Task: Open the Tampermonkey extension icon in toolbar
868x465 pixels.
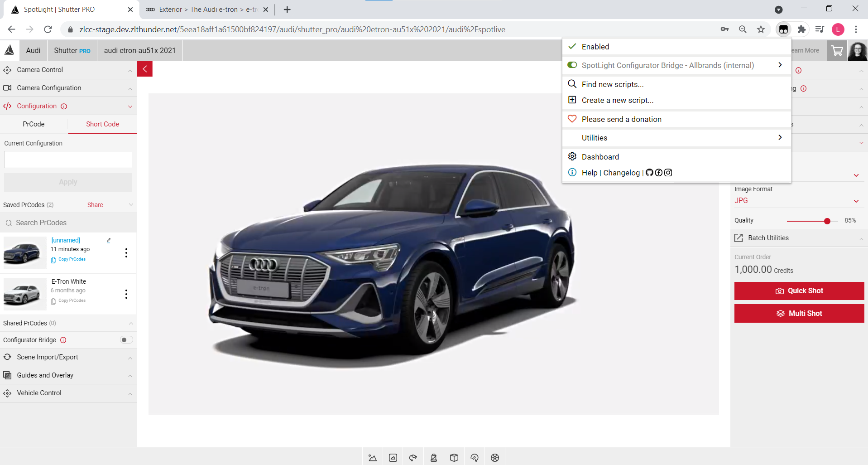Action: (783, 29)
